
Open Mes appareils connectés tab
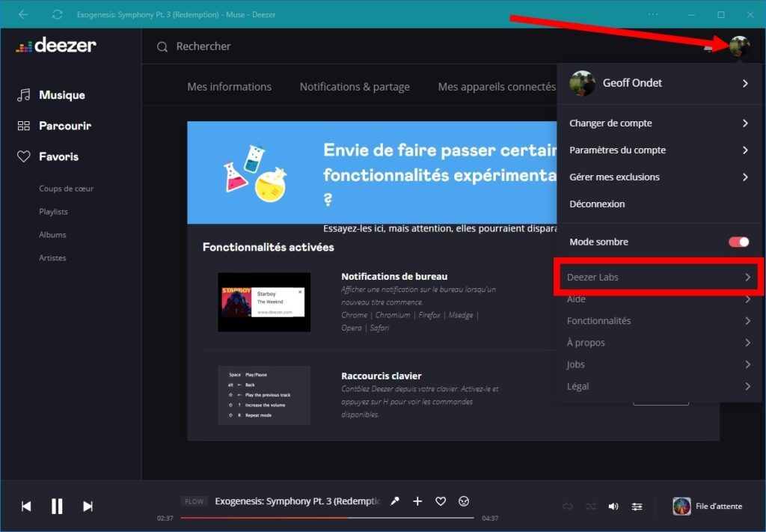(497, 87)
